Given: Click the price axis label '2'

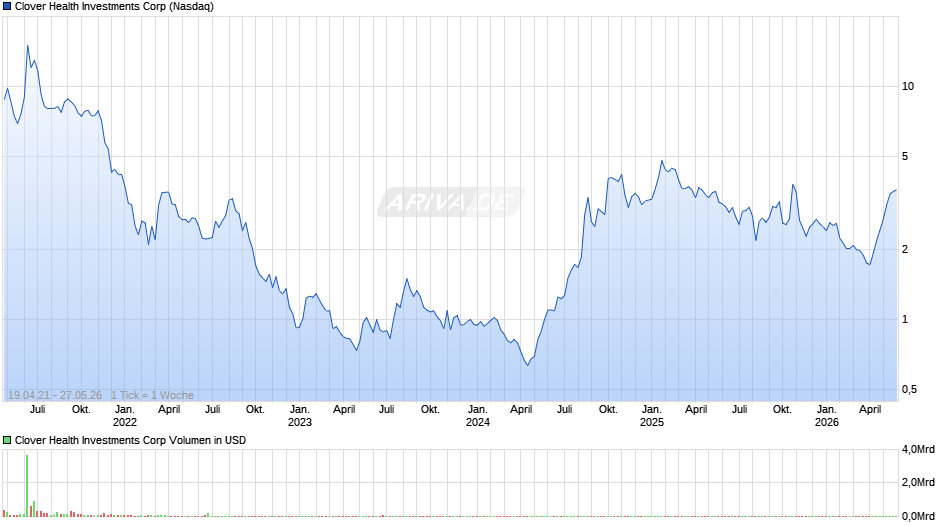Looking at the screenshot, I should (905, 250).
